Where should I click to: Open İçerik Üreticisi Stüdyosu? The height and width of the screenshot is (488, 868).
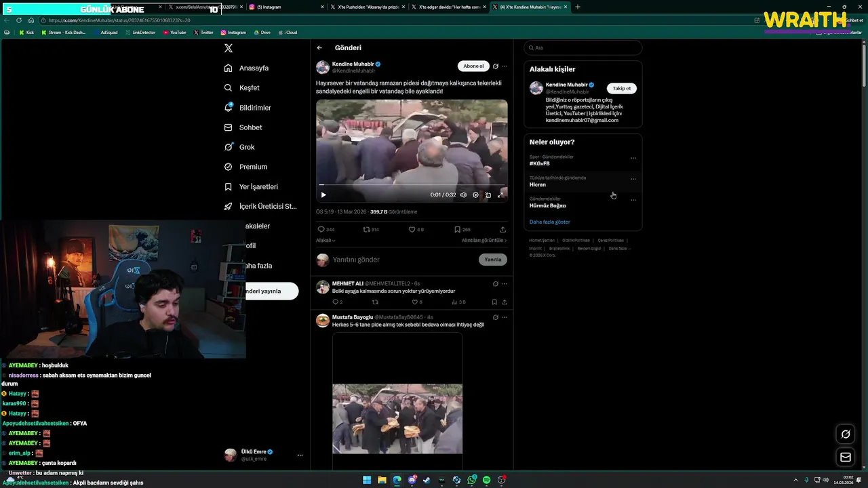(260, 206)
